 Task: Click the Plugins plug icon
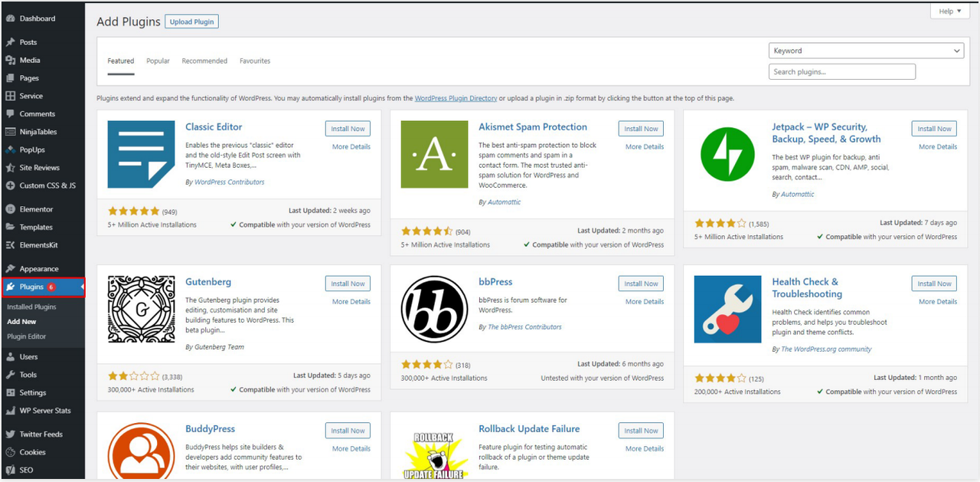coord(10,287)
